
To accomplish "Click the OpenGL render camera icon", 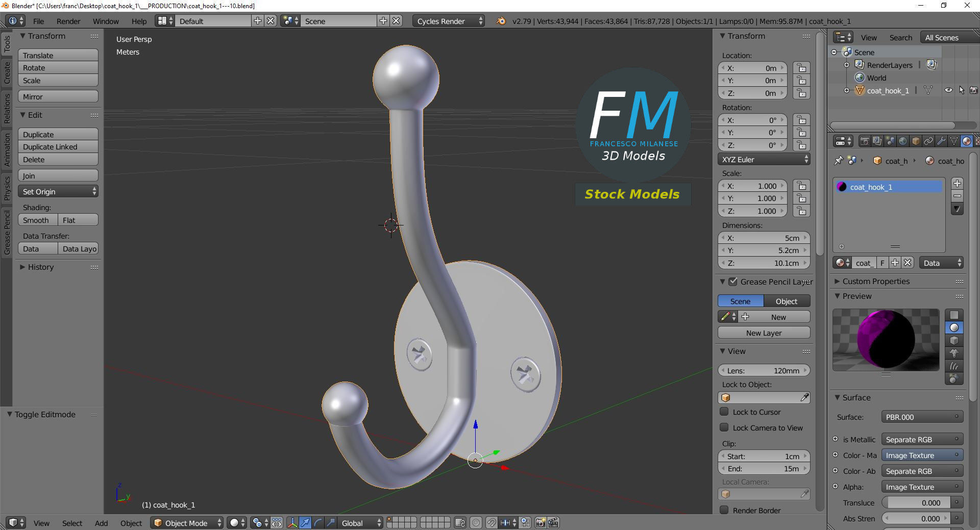I will click(x=541, y=523).
